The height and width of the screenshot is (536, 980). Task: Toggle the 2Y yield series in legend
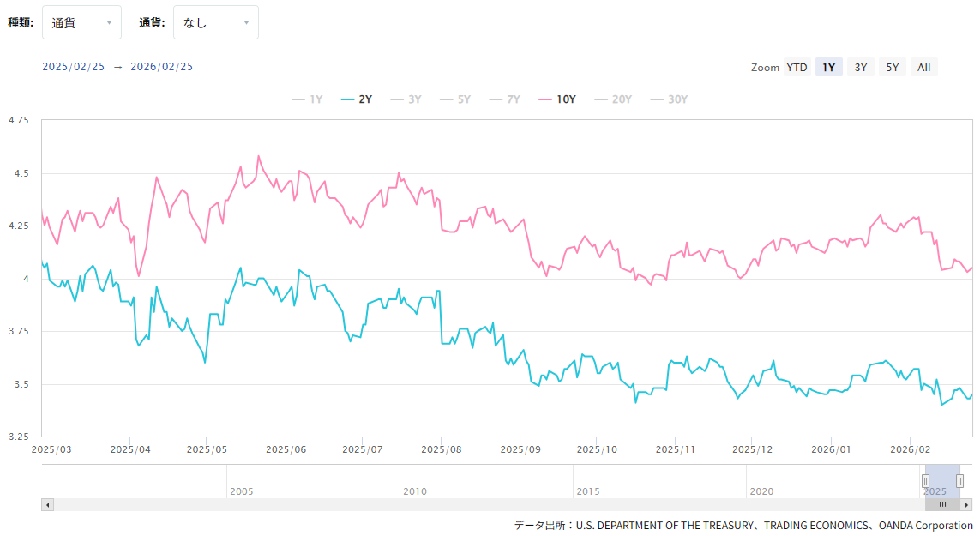click(357, 99)
